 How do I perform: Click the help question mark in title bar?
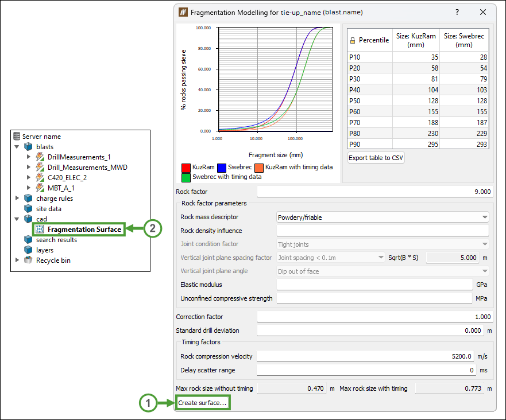pos(457,12)
